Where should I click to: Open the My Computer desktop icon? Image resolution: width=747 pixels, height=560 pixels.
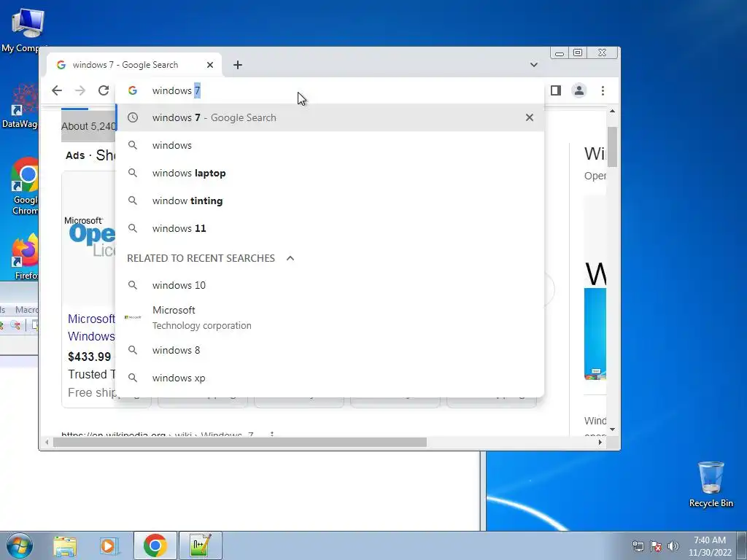point(24,29)
